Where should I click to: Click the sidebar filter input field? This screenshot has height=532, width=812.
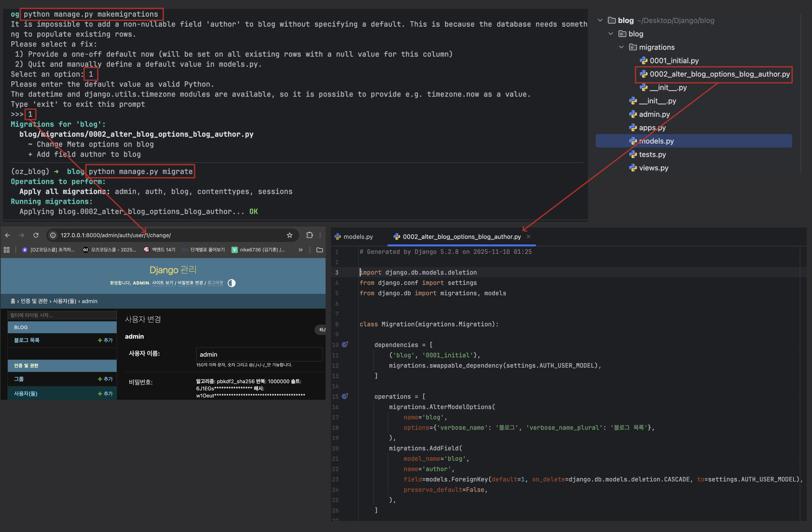62,315
